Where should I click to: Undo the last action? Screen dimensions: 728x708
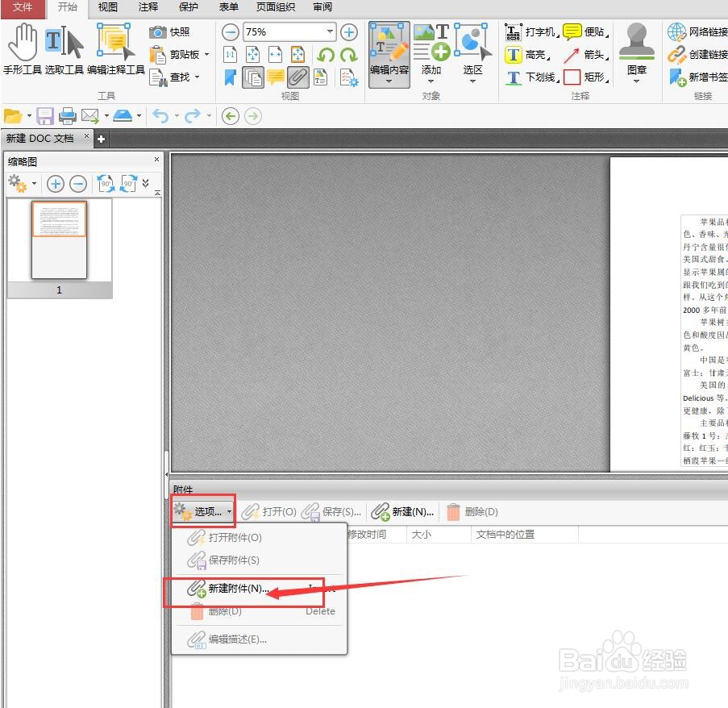click(160, 115)
